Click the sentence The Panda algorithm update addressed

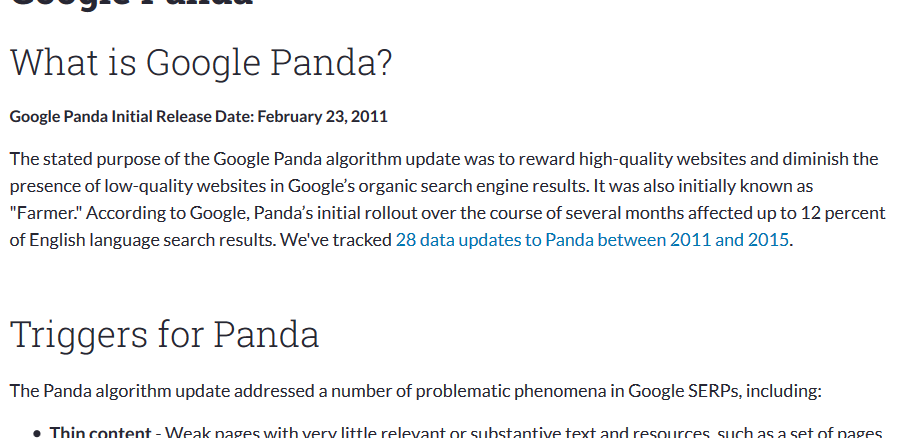(416, 391)
